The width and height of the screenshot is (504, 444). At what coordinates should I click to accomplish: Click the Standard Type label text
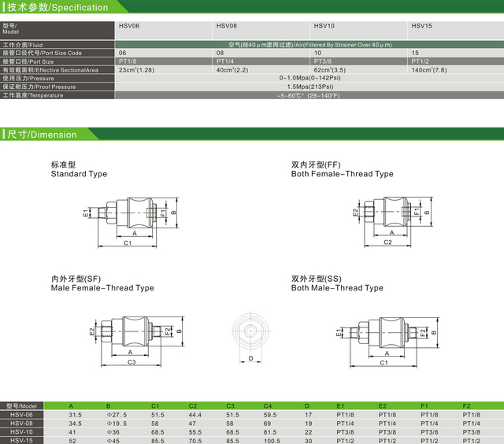(79, 174)
